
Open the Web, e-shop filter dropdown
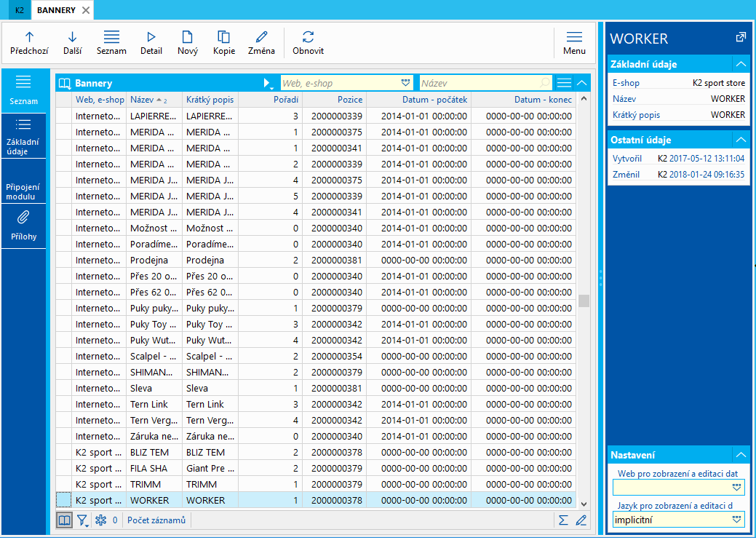(405, 83)
